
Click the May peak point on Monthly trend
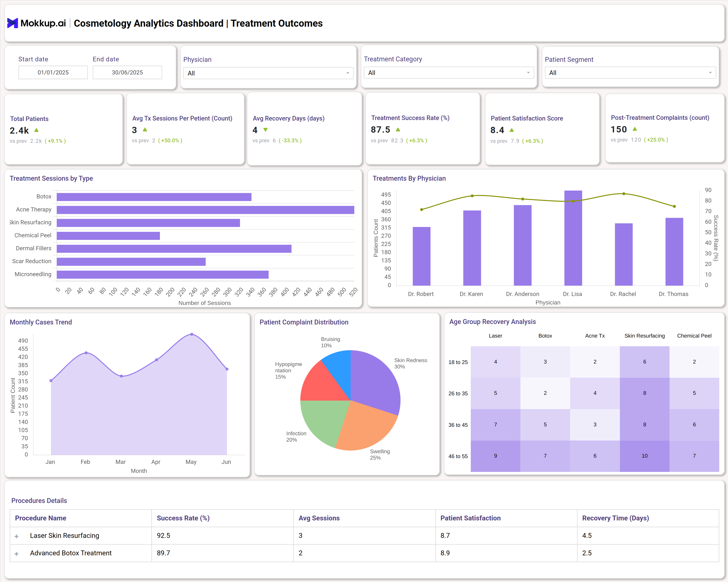[x=192, y=334]
